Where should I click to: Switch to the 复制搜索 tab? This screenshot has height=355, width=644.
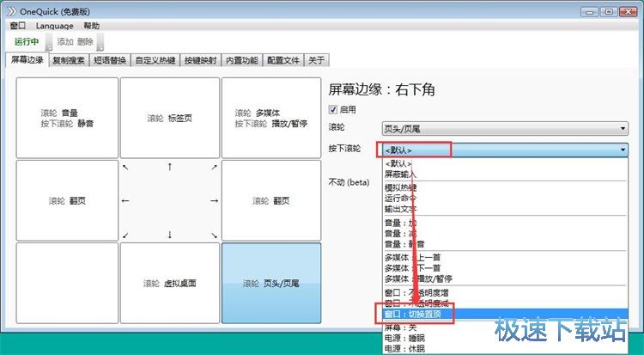pos(69,60)
